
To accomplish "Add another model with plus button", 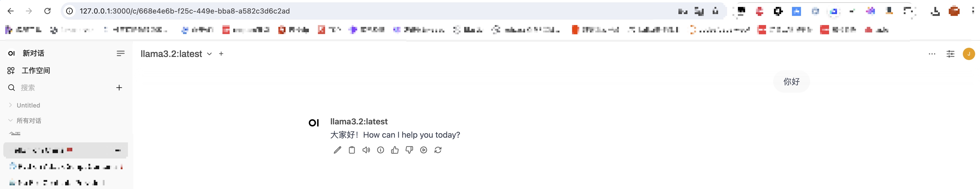I will point(221,54).
